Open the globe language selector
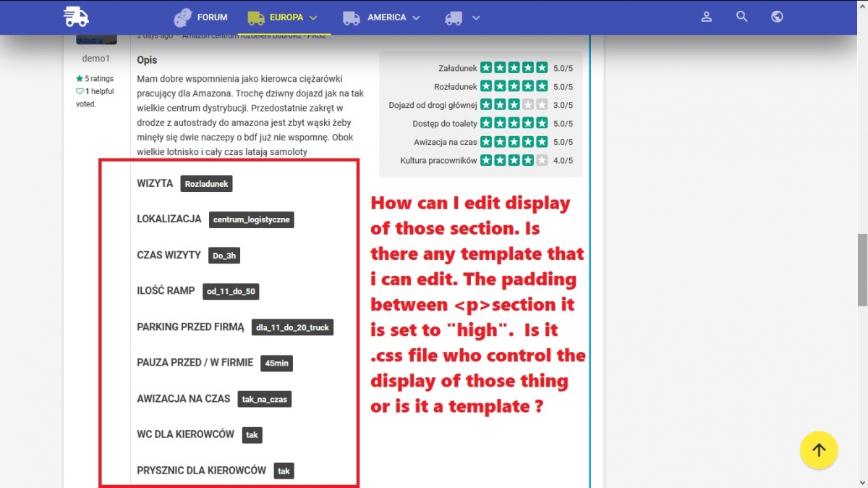The height and width of the screenshot is (488, 868). (x=777, y=17)
